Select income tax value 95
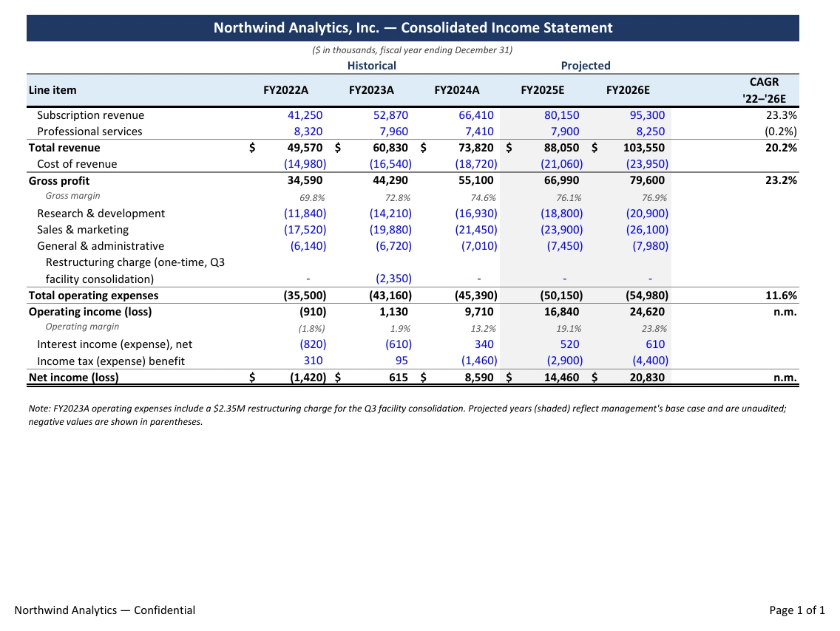 pyautogui.click(x=402, y=361)
